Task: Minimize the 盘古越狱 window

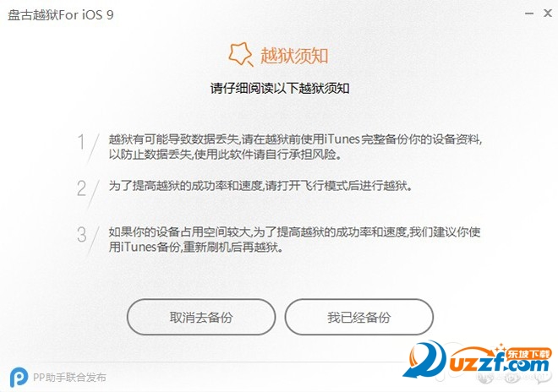Action: tap(529, 14)
